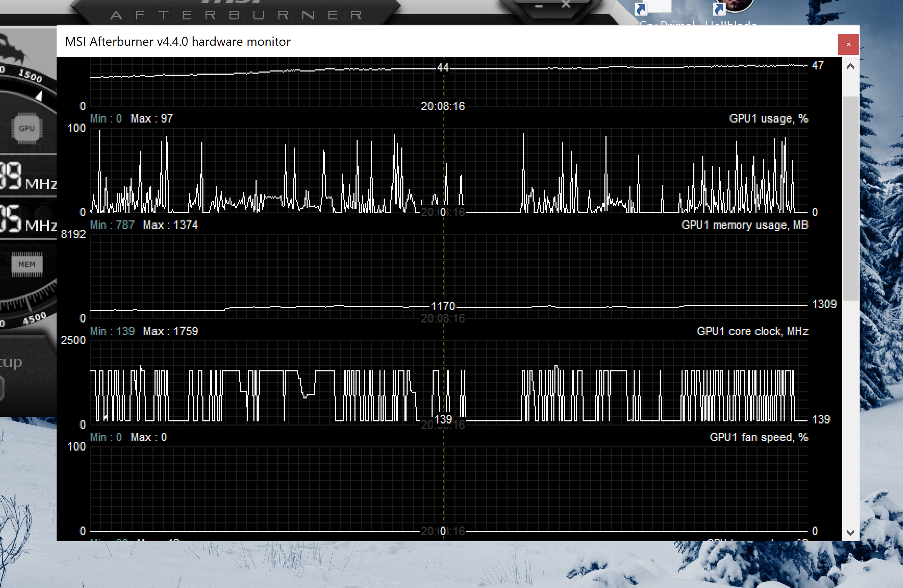903x588 pixels.
Task: Click the GPU chip icon on the gauge
Action: [x=26, y=128]
